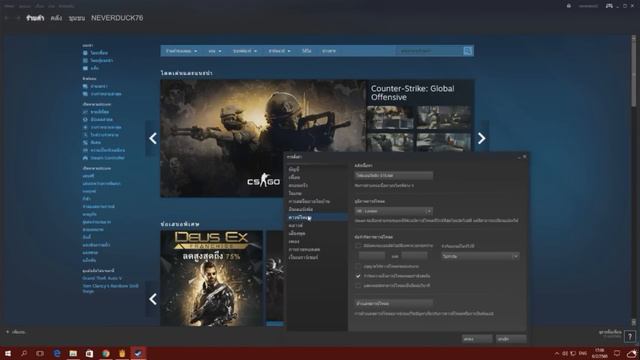Open the download region dropdown
This screenshot has height=360, width=640.
[393, 211]
